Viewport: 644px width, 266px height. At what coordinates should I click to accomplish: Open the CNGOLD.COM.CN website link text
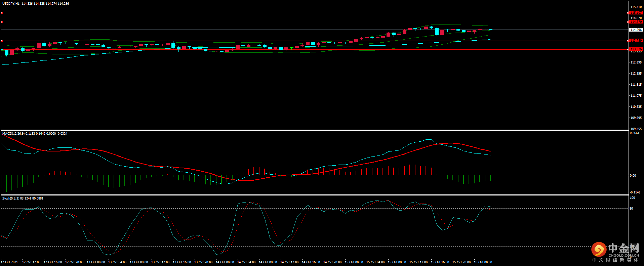pyautogui.click(x=623, y=256)
